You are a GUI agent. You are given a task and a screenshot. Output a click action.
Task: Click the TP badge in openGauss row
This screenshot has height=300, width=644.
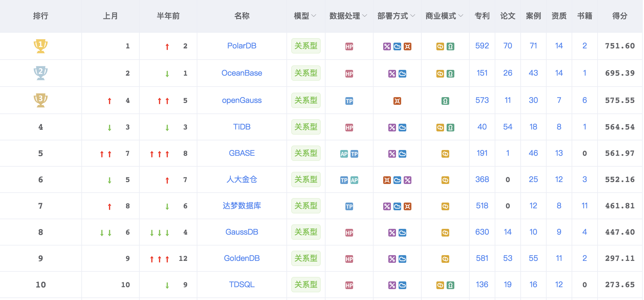[x=349, y=101]
